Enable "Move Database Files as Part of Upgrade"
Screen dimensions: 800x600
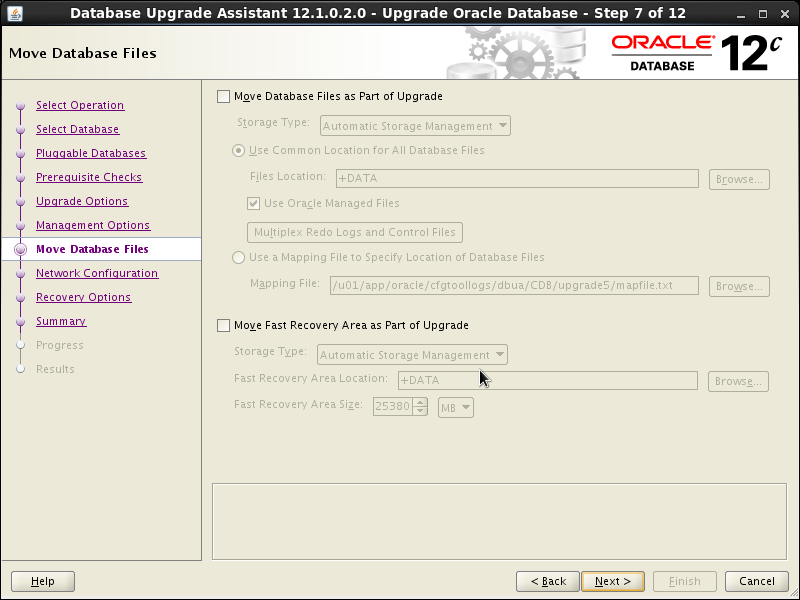coord(225,96)
